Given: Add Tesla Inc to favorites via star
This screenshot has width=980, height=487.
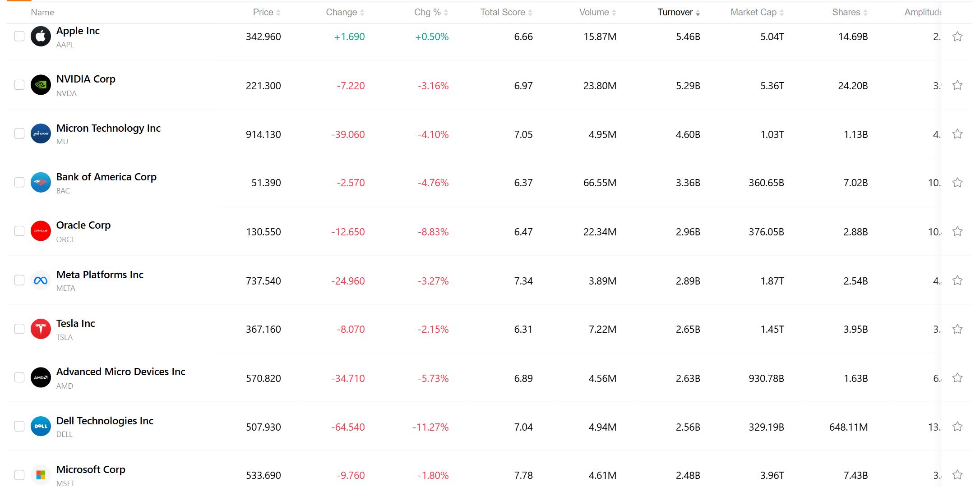Looking at the screenshot, I should [x=957, y=329].
